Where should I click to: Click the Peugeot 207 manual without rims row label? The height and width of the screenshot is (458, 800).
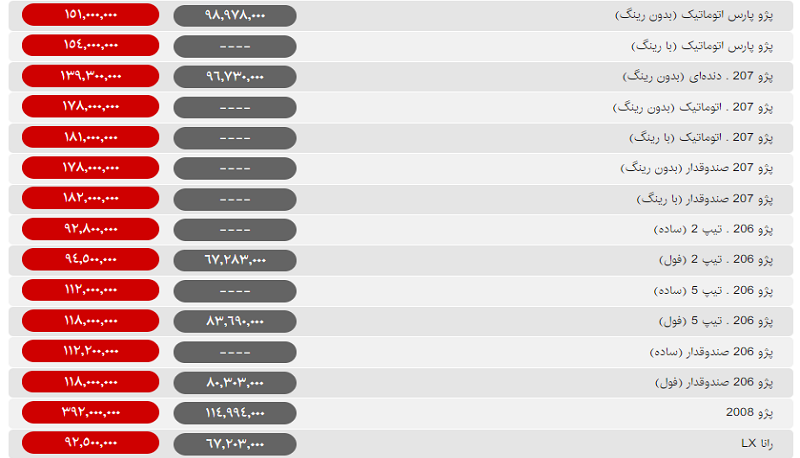[x=697, y=77]
